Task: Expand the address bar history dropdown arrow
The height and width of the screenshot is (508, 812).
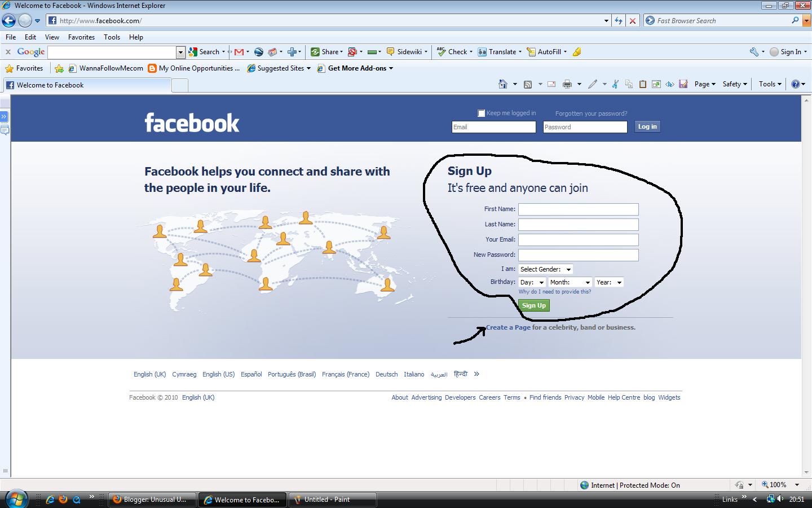Action: [606, 21]
